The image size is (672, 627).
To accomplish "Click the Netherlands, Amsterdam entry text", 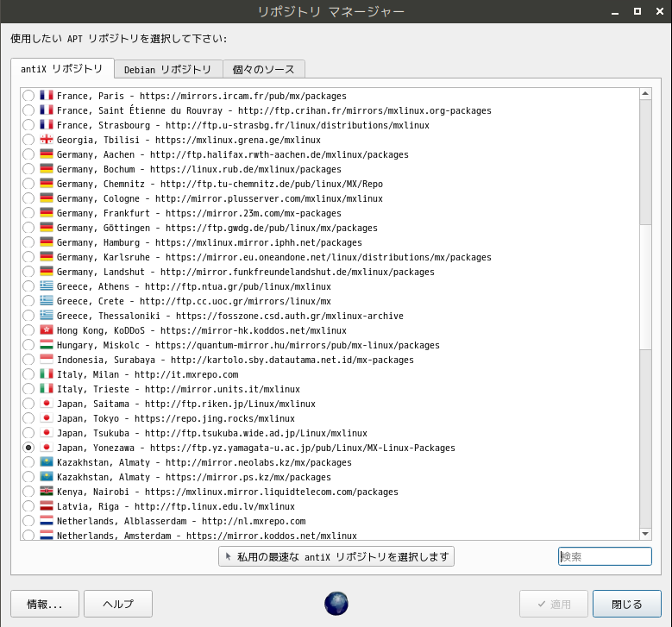I will (x=206, y=536).
